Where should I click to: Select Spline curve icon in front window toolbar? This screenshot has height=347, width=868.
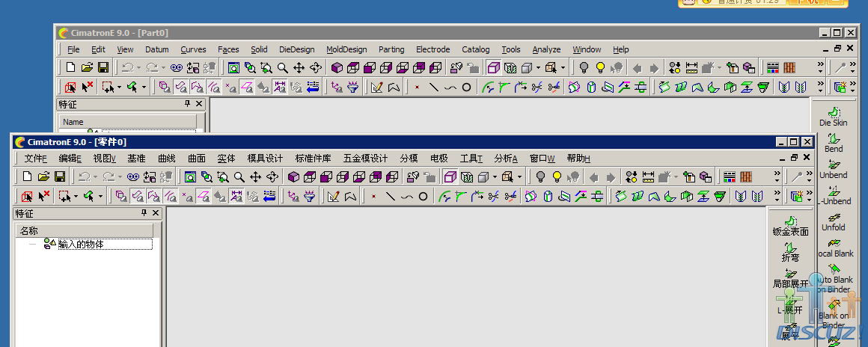pos(407,196)
